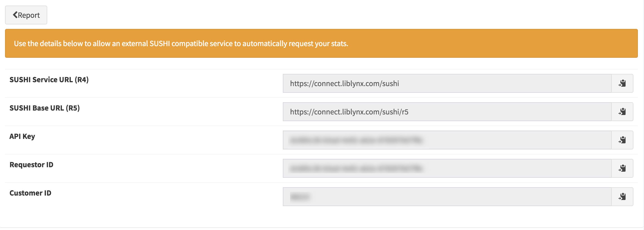
Task: Copy the API Key using clipboard icon
Action: point(622,140)
